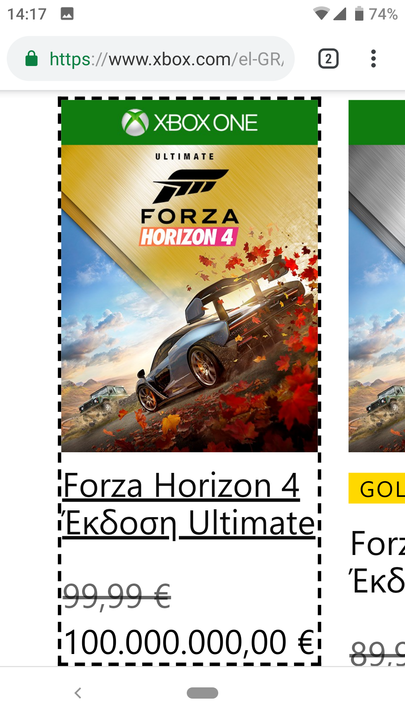Tap the Android home pill button
Viewport: 405px width, 720px height.
202,693
